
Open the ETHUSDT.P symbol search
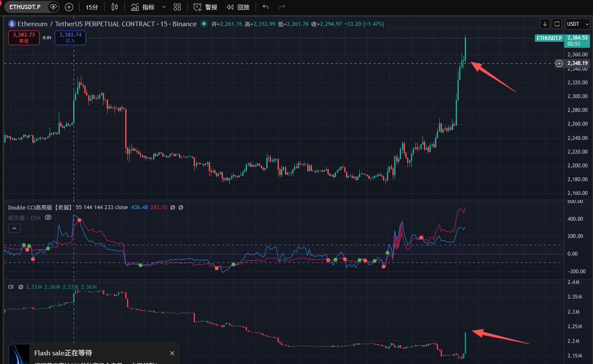(26, 7)
